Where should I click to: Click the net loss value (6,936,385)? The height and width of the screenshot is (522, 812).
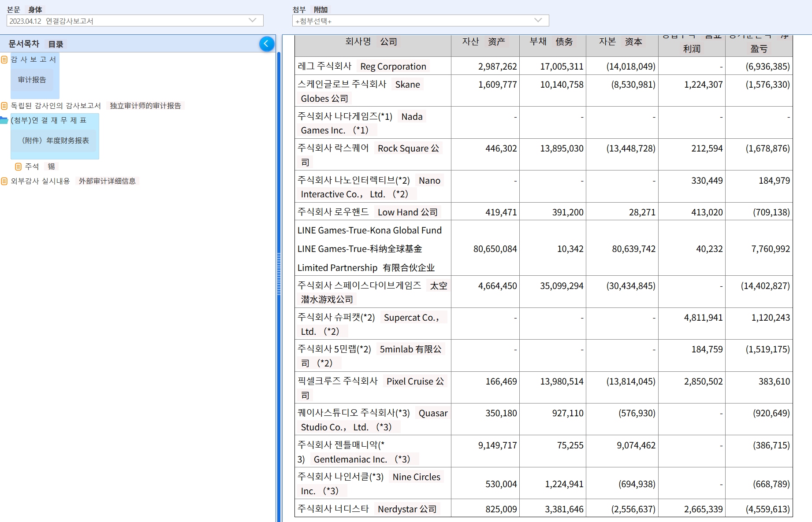pyautogui.click(x=768, y=67)
